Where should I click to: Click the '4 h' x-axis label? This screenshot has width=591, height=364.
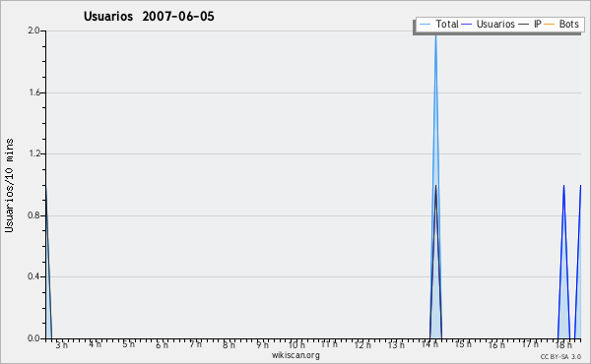[96, 344]
